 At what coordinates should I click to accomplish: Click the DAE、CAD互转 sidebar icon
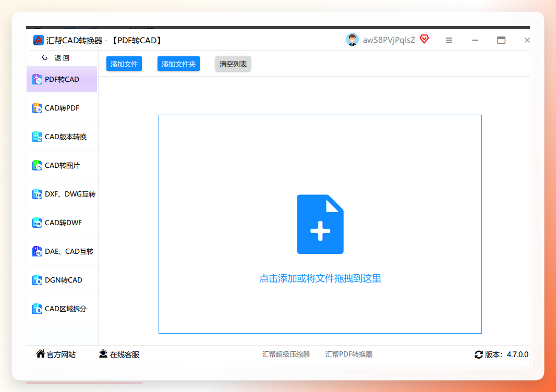point(37,252)
